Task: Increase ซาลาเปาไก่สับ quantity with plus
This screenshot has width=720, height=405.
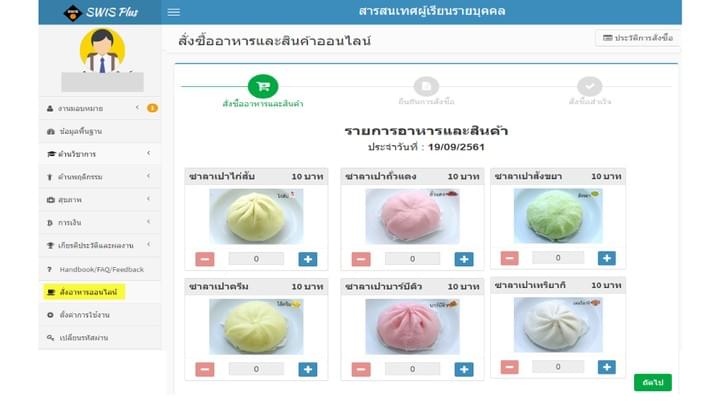Action: (308, 259)
